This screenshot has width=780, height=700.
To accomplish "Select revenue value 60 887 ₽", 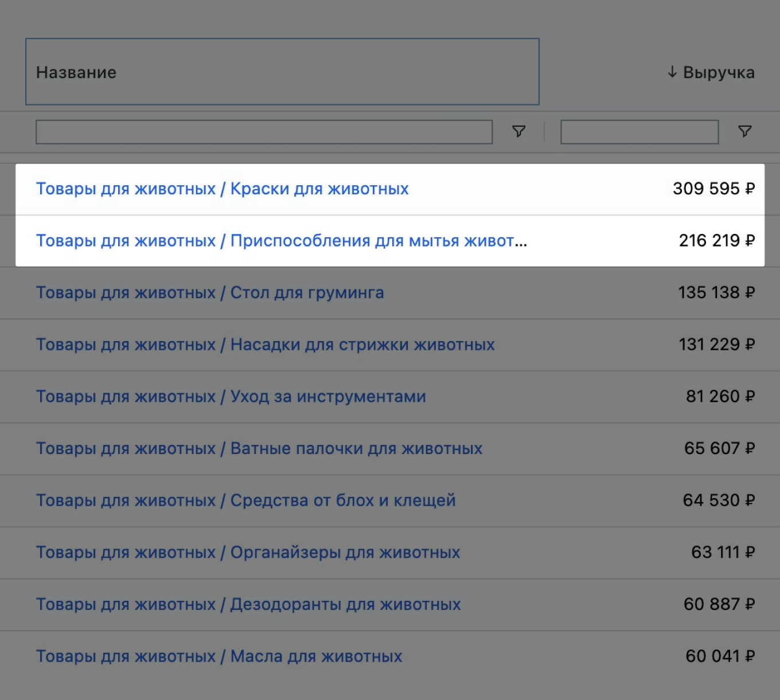I will 719,604.
